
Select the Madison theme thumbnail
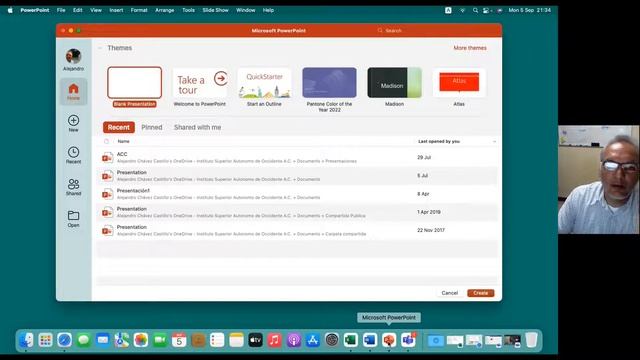[394, 83]
